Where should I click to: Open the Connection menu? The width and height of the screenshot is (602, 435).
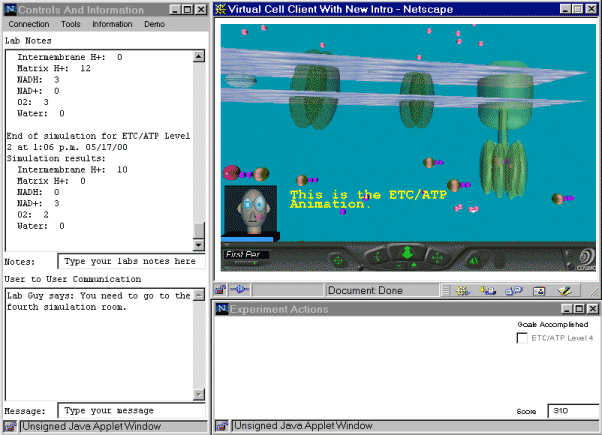tap(28, 23)
